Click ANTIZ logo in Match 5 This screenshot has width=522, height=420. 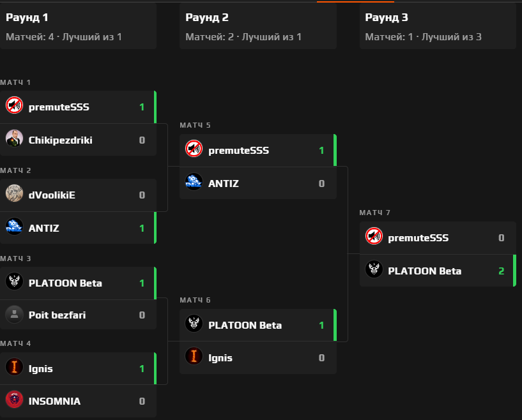tap(194, 183)
